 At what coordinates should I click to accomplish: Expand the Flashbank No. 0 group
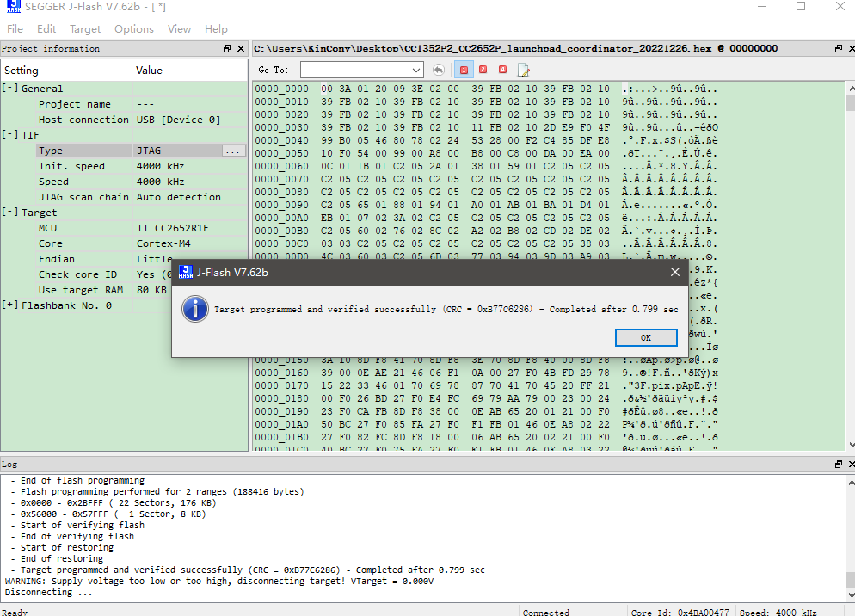click(x=10, y=305)
